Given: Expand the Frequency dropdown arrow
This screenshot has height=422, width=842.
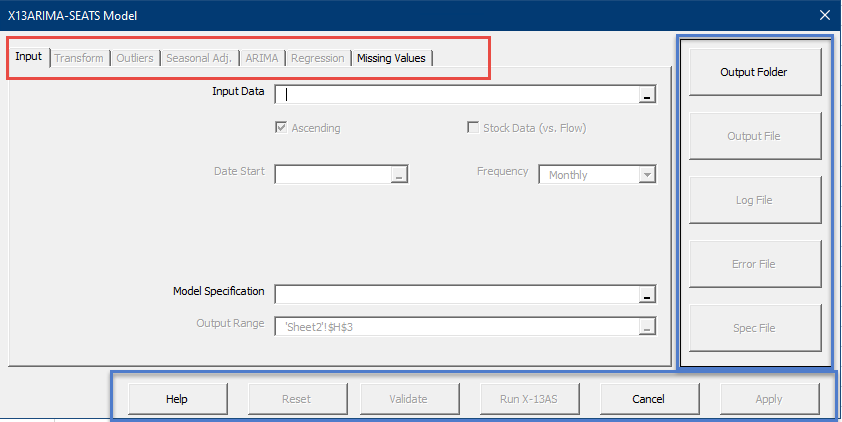Looking at the screenshot, I should pyautogui.click(x=647, y=175).
